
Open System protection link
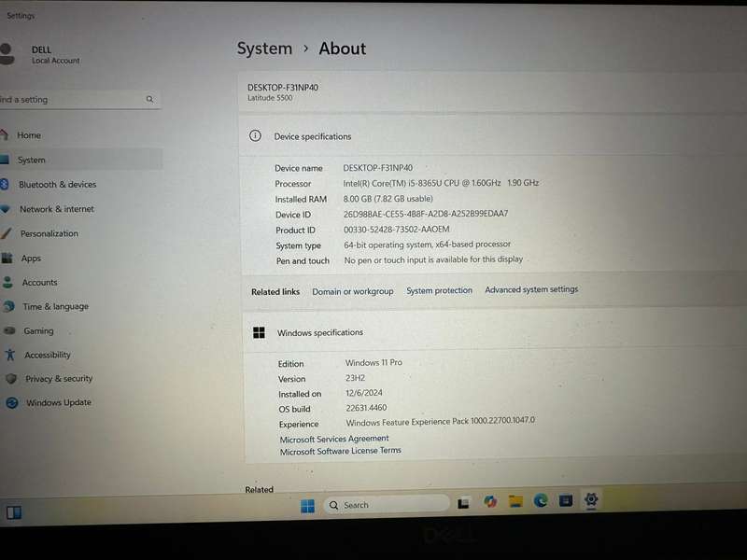(439, 290)
